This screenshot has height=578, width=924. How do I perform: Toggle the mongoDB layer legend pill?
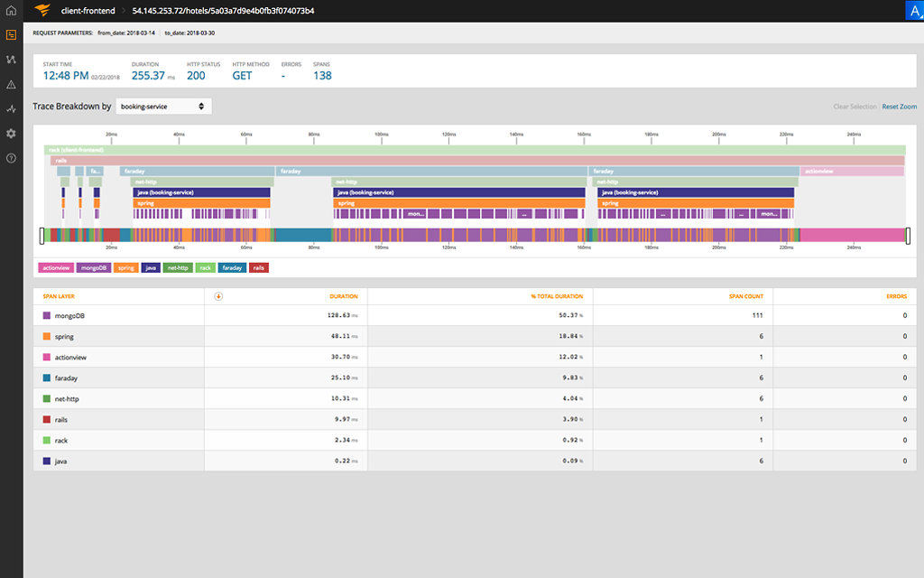[95, 267]
